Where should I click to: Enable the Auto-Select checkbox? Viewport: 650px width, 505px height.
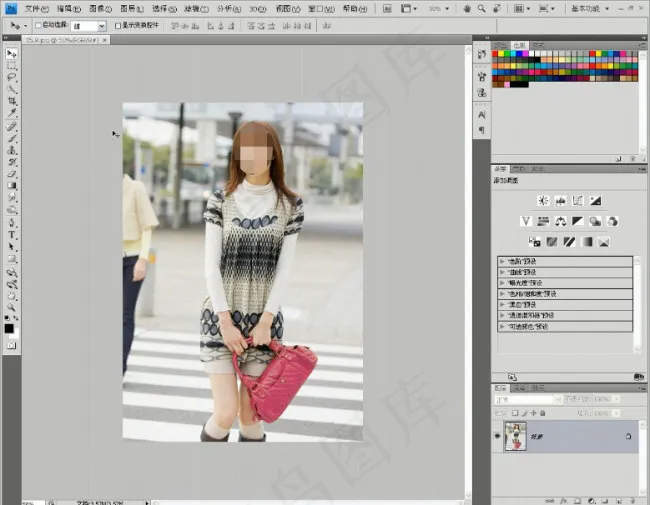38,25
